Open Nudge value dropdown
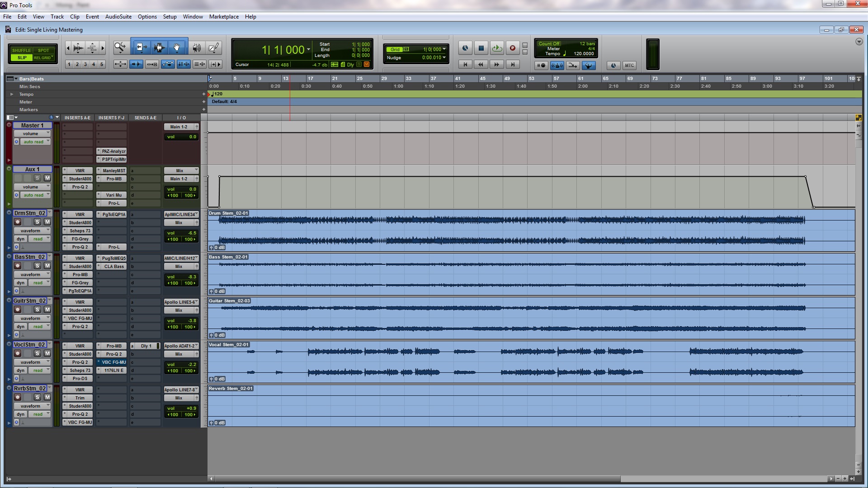 [444, 57]
